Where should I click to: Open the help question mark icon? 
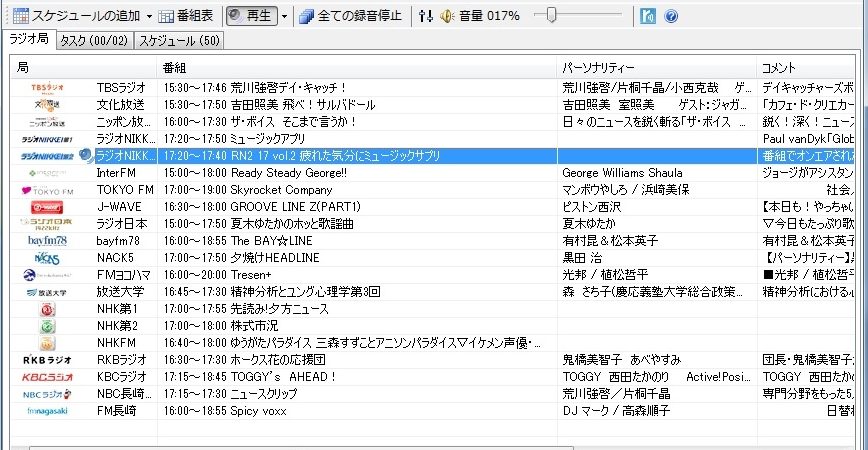point(671,16)
